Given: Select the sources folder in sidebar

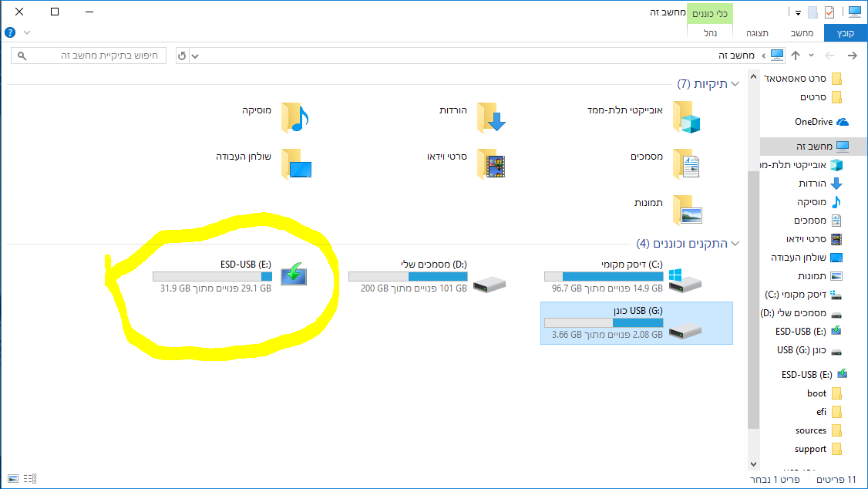Looking at the screenshot, I should pyautogui.click(x=819, y=430).
